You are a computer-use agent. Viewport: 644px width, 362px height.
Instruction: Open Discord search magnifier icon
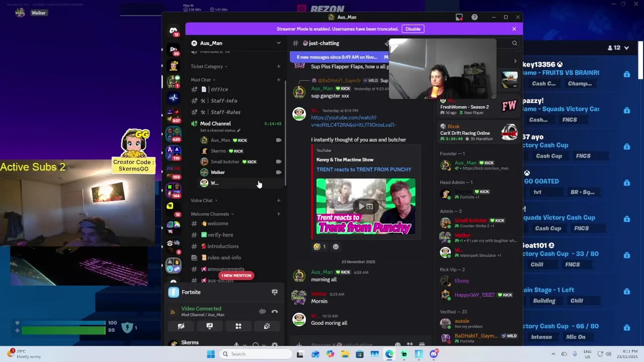(x=514, y=43)
